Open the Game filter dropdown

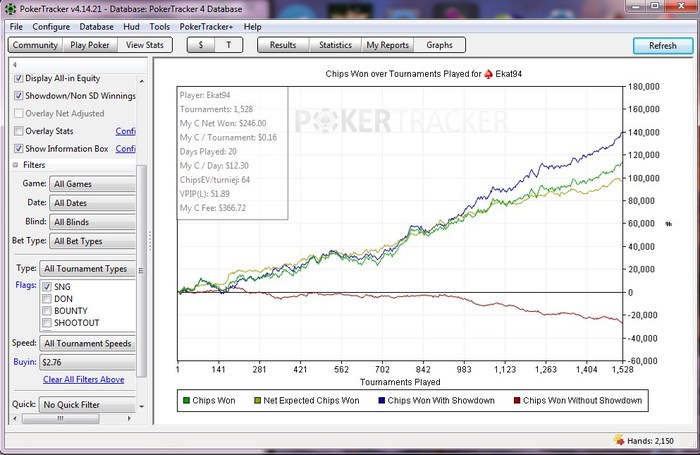[92, 184]
